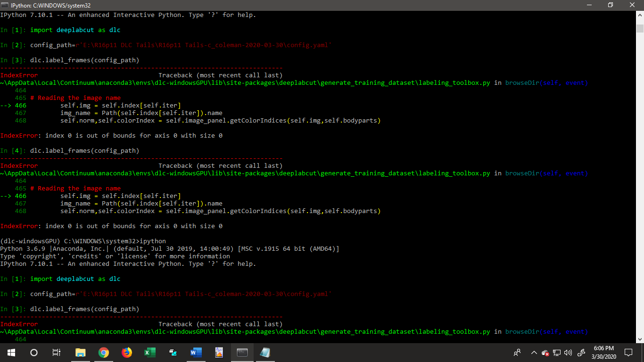This screenshot has height=362, width=644.
Task: Launch the pinned charting application on the taskbar
Action: pyautogui.click(x=219, y=352)
